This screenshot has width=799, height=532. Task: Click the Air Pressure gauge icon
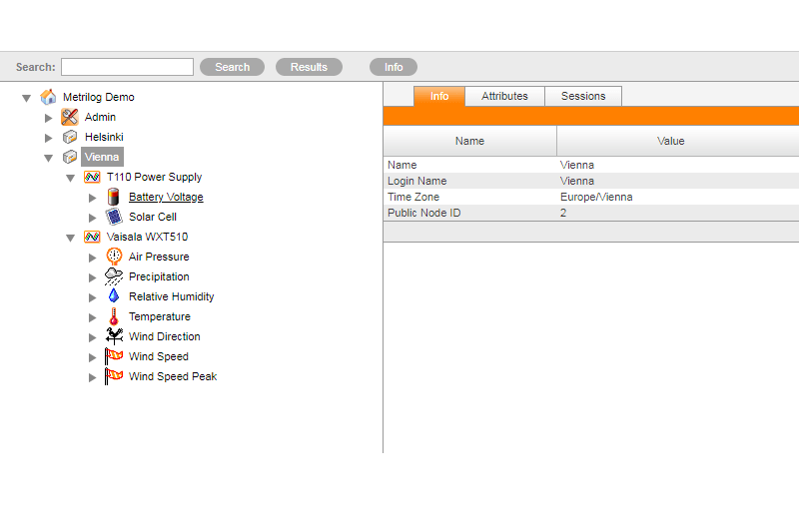(113, 257)
